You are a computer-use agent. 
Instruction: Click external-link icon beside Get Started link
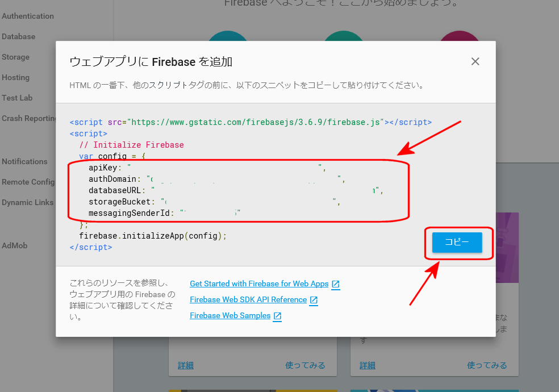tap(336, 284)
